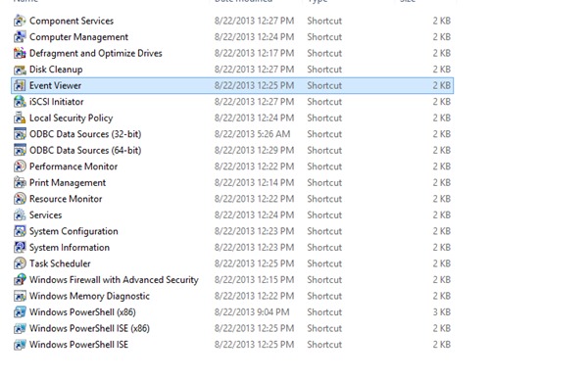Click the Resource Monitor name text

click(x=66, y=199)
